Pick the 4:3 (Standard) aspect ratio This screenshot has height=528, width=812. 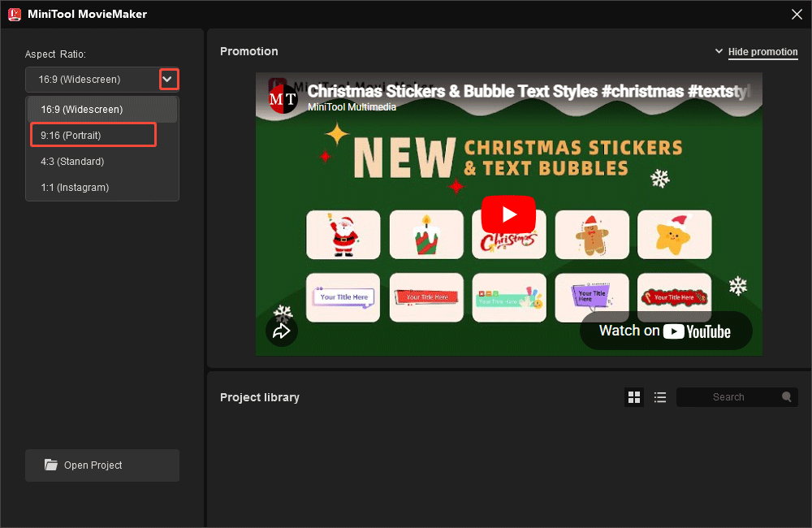click(102, 161)
